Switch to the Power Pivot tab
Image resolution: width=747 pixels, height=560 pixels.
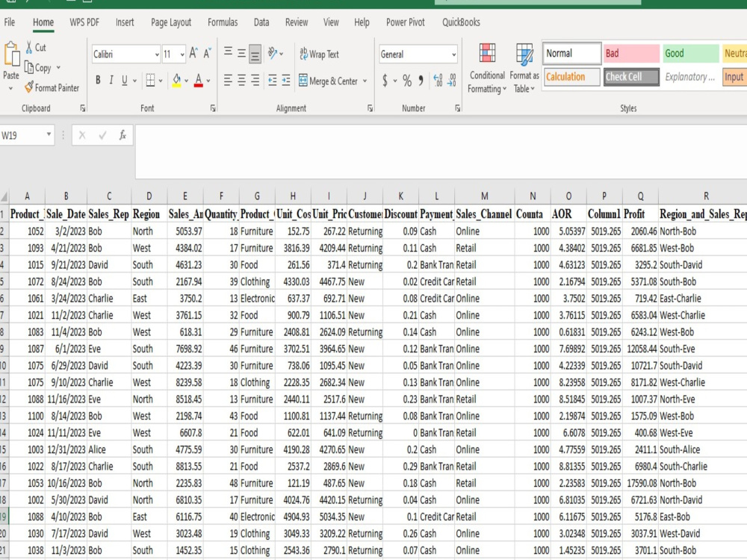coord(406,22)
